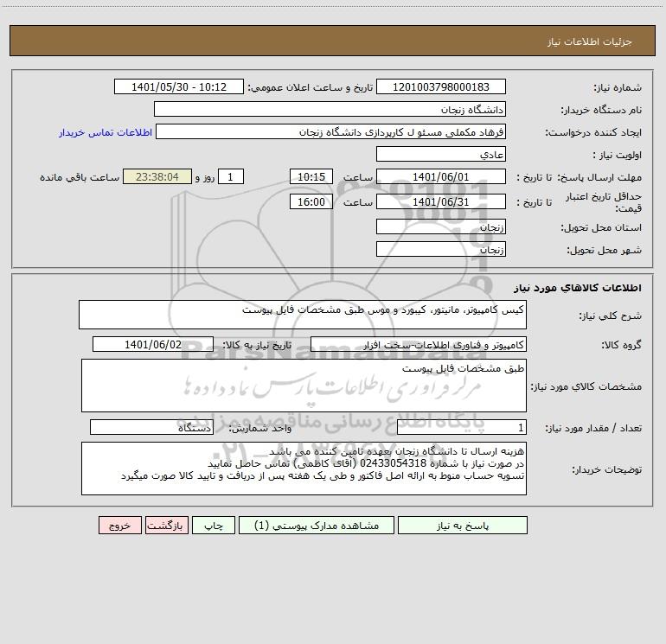Screen dimensions: 666x644
Task: Click label 'مشخصات کالای مورد نیاز:'
Action: pyautogui.click(x=586, y=386)
